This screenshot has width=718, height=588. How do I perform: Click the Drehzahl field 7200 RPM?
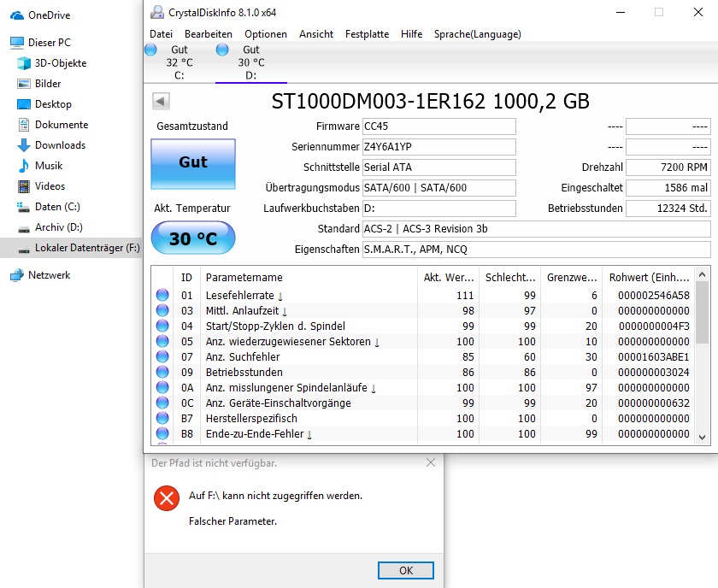click(x=668, y=168)
